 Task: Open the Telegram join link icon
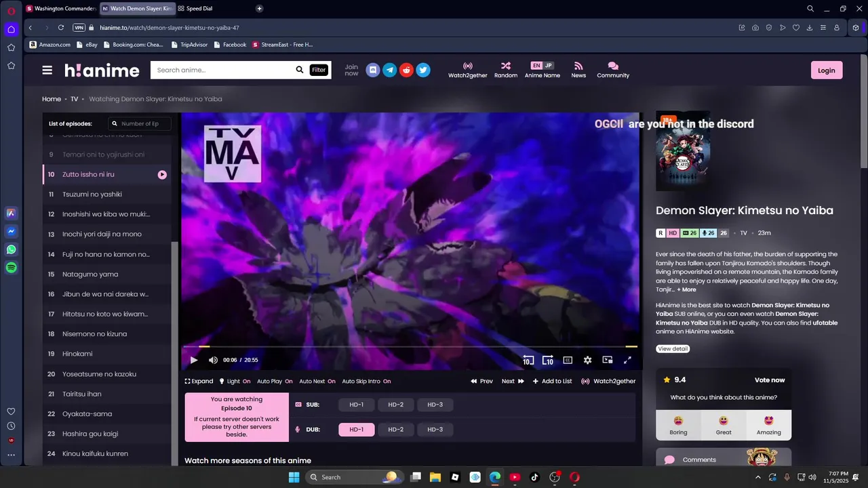(x=389, y=70)
